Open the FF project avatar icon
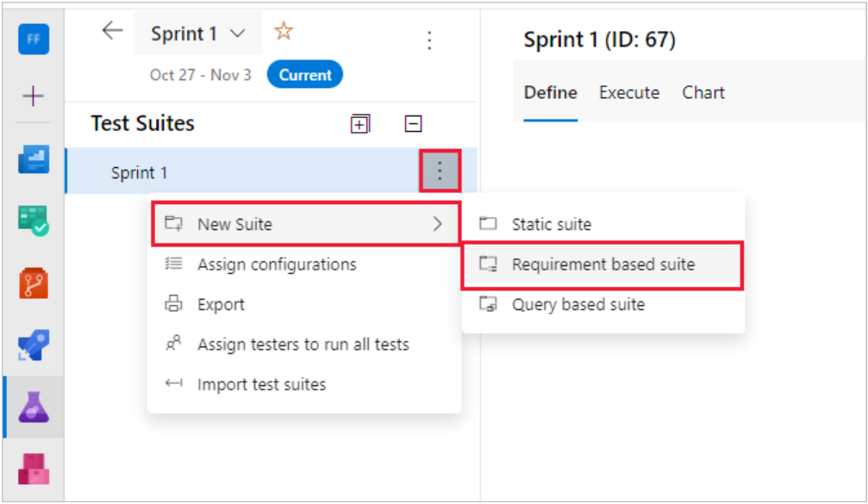The image size is (868, 504). point(34,40)
